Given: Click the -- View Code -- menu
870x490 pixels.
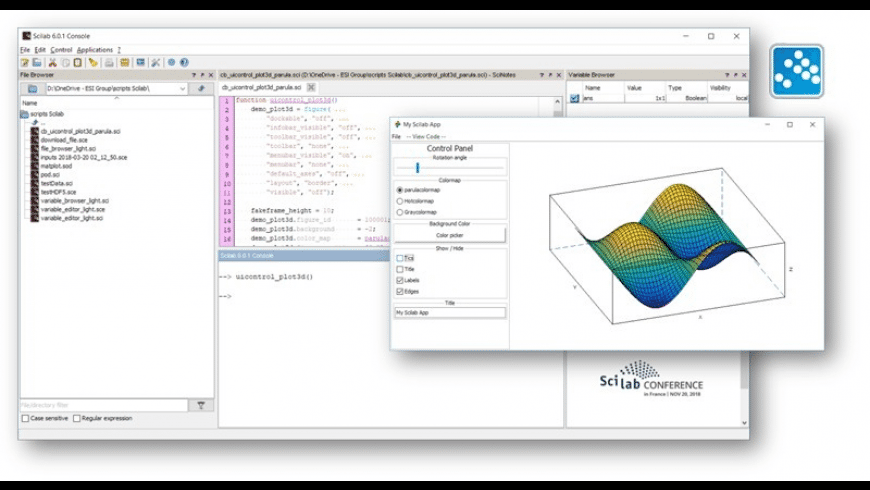Looking at the screenshot, I should click(x=426, y=137).
